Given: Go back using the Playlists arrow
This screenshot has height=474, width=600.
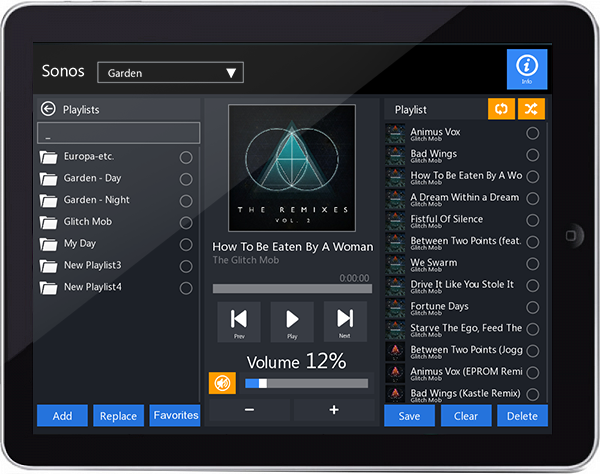Looking at the screenshot, I should coord(48,109).
